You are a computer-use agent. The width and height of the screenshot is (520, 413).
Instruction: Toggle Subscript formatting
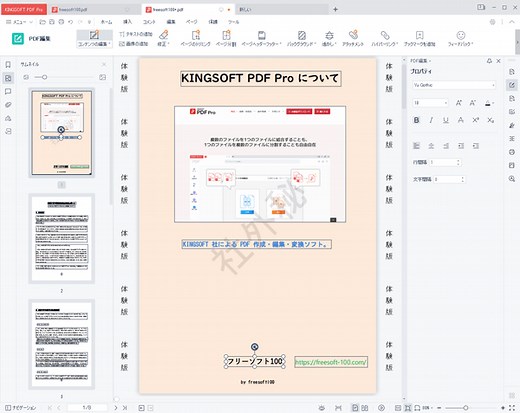pos(491,120)
